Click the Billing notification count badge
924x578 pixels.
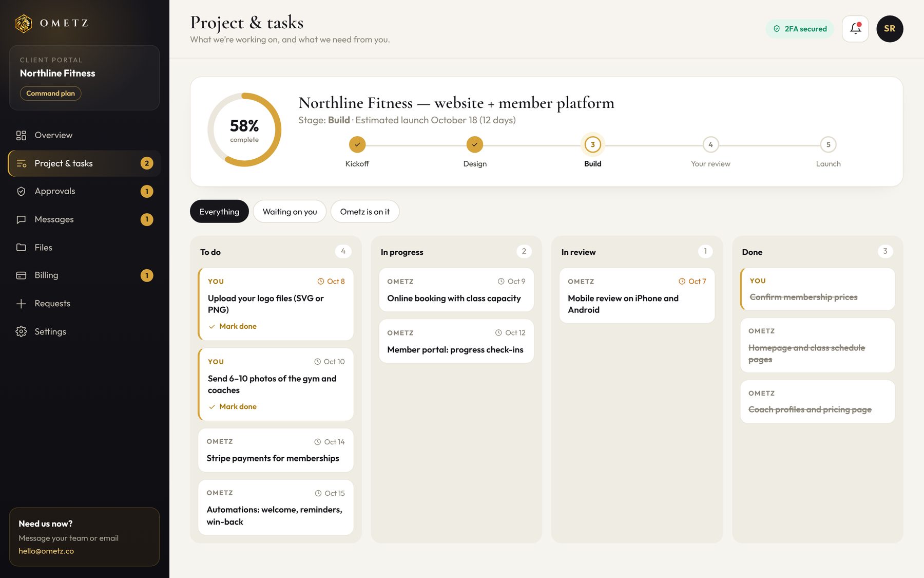[x=147, y=275]
